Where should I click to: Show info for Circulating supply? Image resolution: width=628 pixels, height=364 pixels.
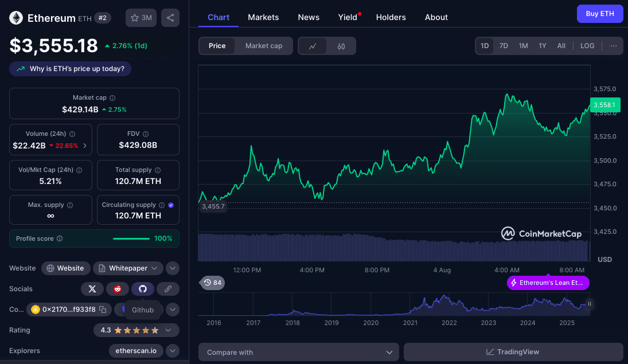(x=162, y=205)
